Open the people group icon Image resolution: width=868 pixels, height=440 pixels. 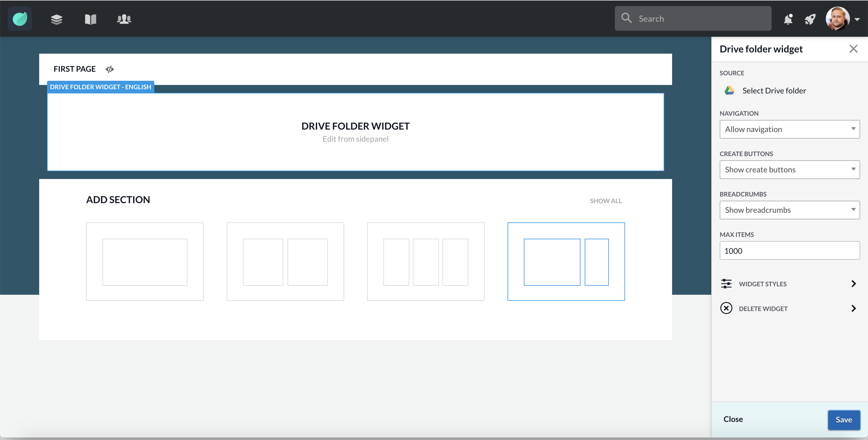pos(124,19)
